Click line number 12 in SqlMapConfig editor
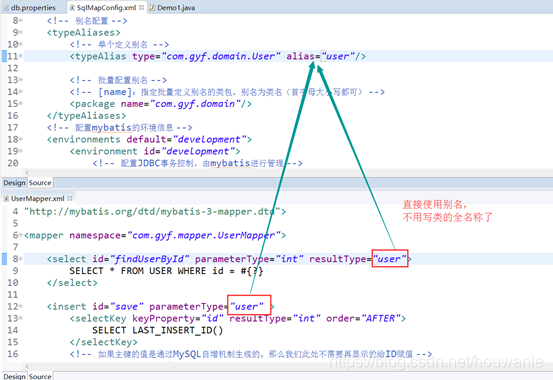 [13, 68]
